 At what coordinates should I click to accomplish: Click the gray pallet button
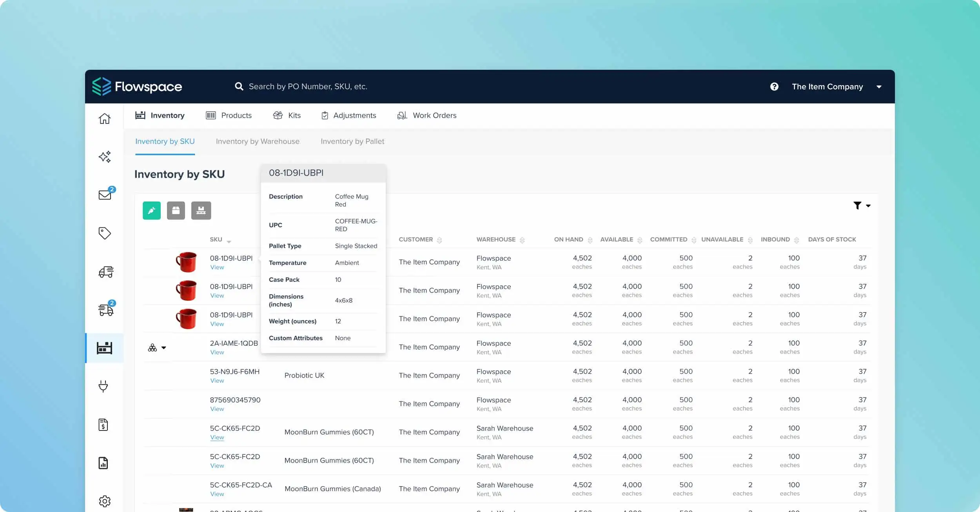click(x=201, y=211)
